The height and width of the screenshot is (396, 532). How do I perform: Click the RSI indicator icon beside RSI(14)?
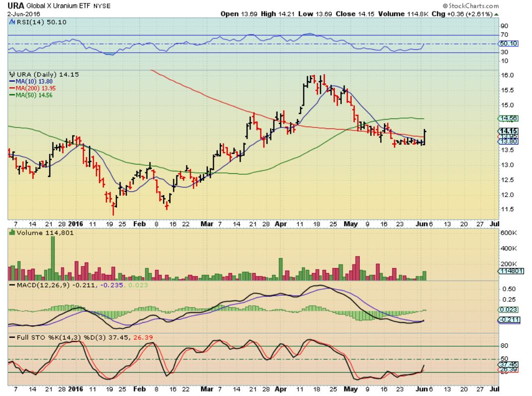[12, 22]
